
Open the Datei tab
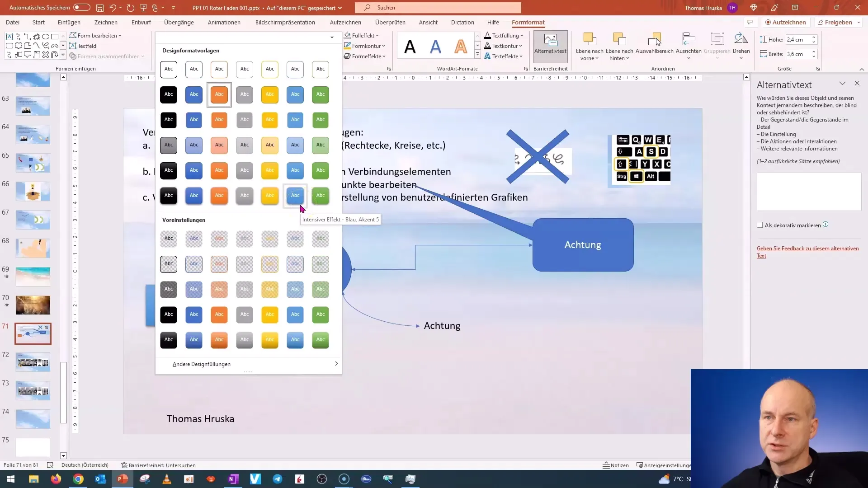pos(13,22)
